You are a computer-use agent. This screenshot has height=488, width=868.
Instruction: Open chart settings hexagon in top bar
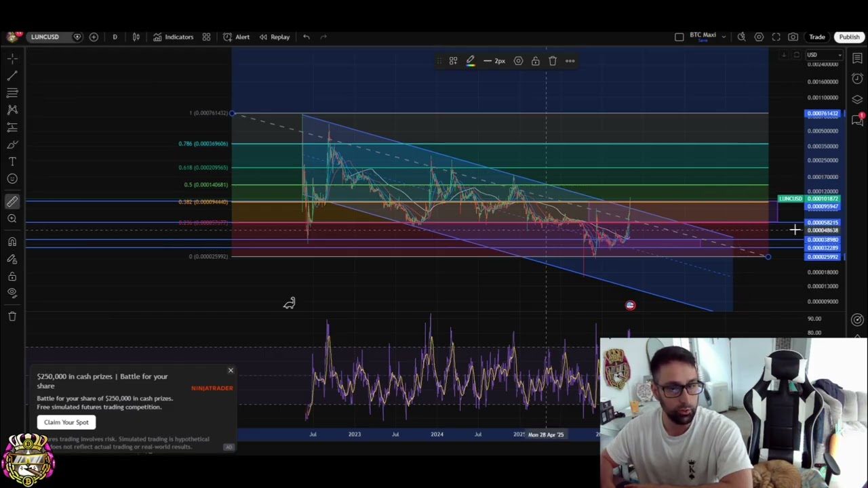[x=759, y=37]
